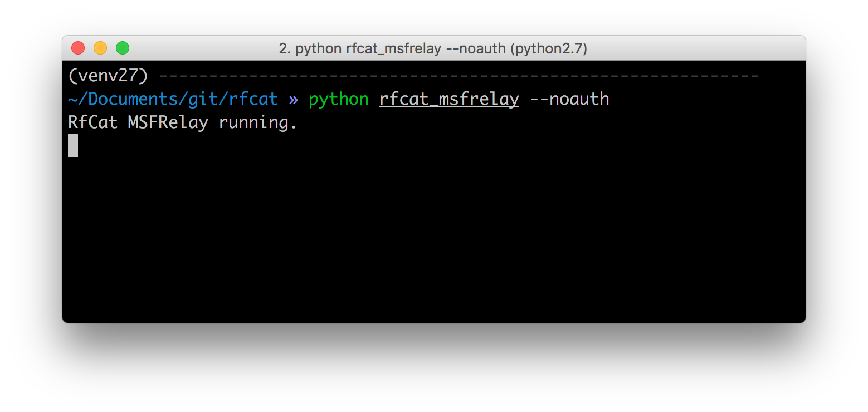Image resolution: width=868 pixels, height=412 pixels.
Task: Click the tab number '2.' in the title
Action: coord(285,49)
